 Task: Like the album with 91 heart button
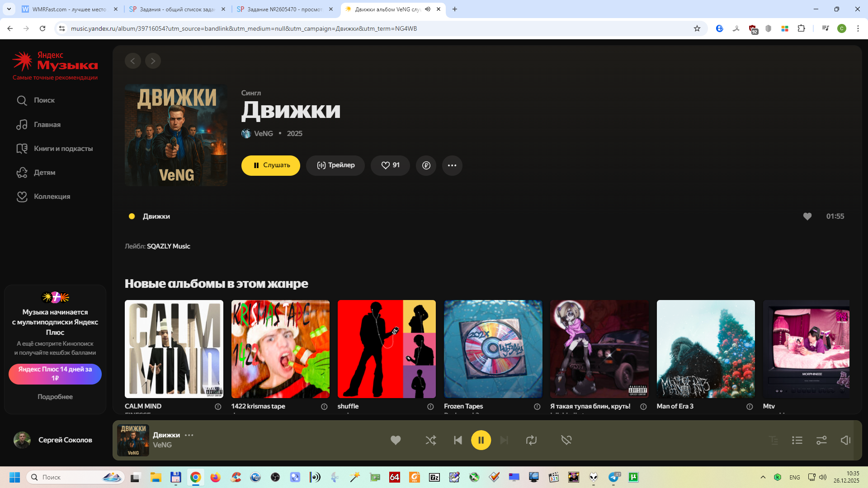(x=390, y=165)
